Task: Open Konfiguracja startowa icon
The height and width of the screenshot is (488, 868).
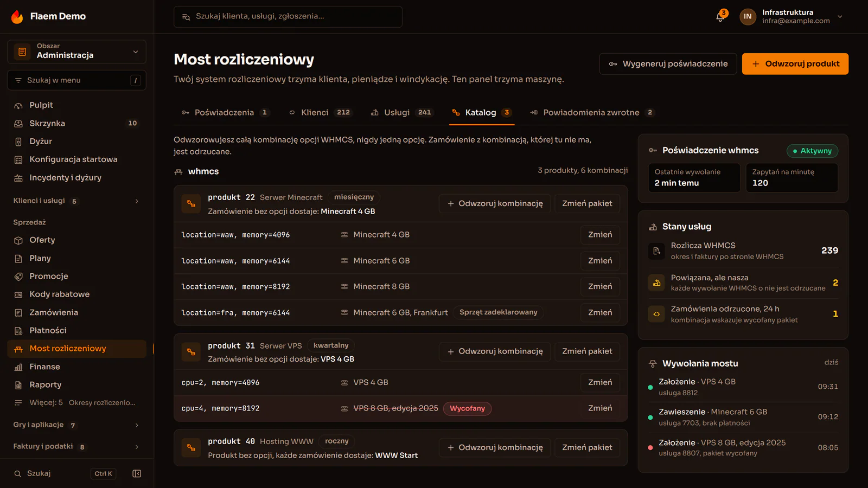Action: (x=18, y=160)
